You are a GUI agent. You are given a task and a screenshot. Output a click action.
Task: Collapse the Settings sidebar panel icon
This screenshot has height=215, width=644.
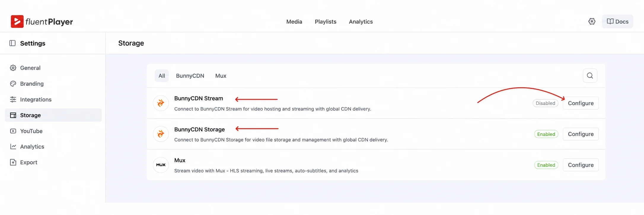click(x=12, y=43)
